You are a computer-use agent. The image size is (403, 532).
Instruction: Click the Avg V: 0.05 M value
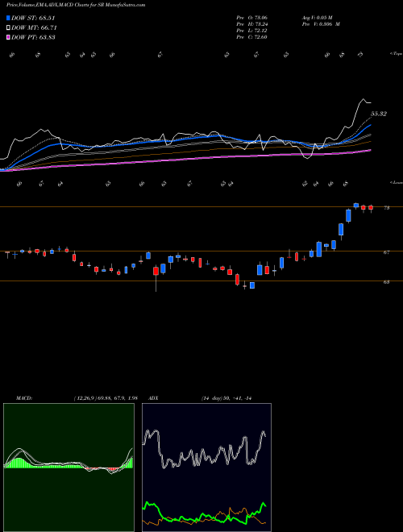pos(318,18)
